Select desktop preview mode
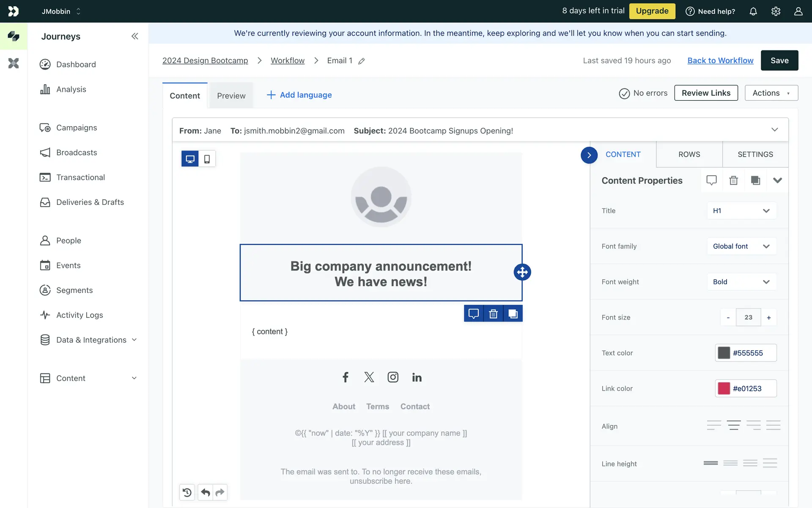This screenshot has width=812, height=508. pyautogui.click(x=190, y=159)
